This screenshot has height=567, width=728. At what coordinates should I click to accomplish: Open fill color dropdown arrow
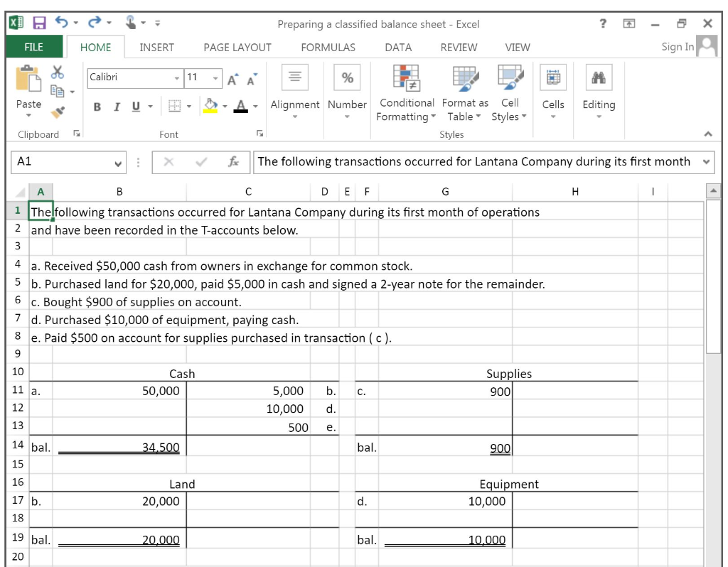click(x=225, y=107)
